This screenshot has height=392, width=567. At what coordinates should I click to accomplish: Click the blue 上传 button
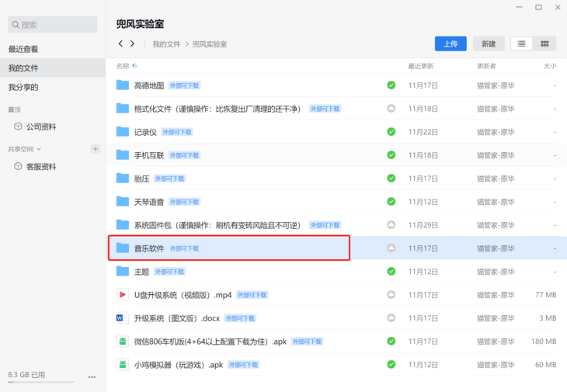450,43
